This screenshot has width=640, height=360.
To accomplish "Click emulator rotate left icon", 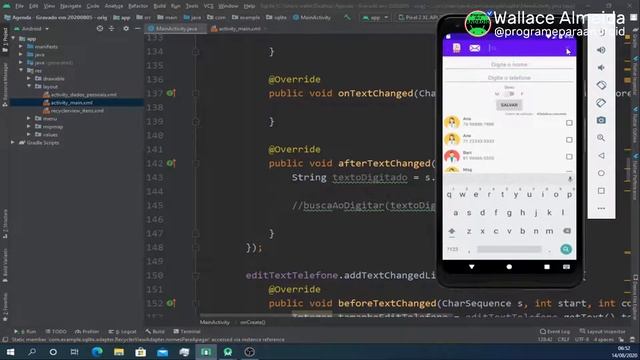I will [601, 85].
